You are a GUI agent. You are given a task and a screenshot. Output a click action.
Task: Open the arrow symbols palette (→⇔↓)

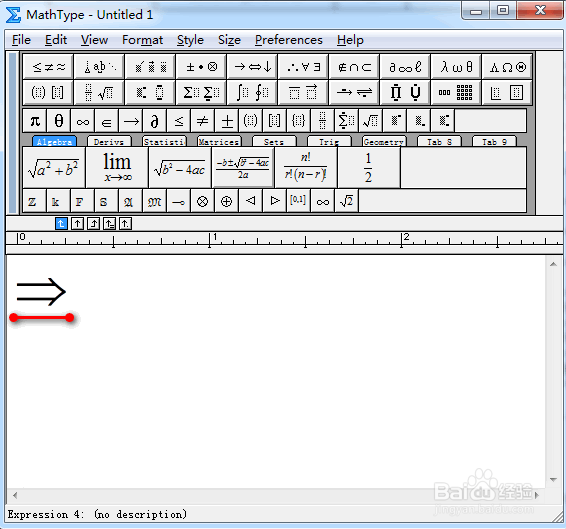(252, 67)
